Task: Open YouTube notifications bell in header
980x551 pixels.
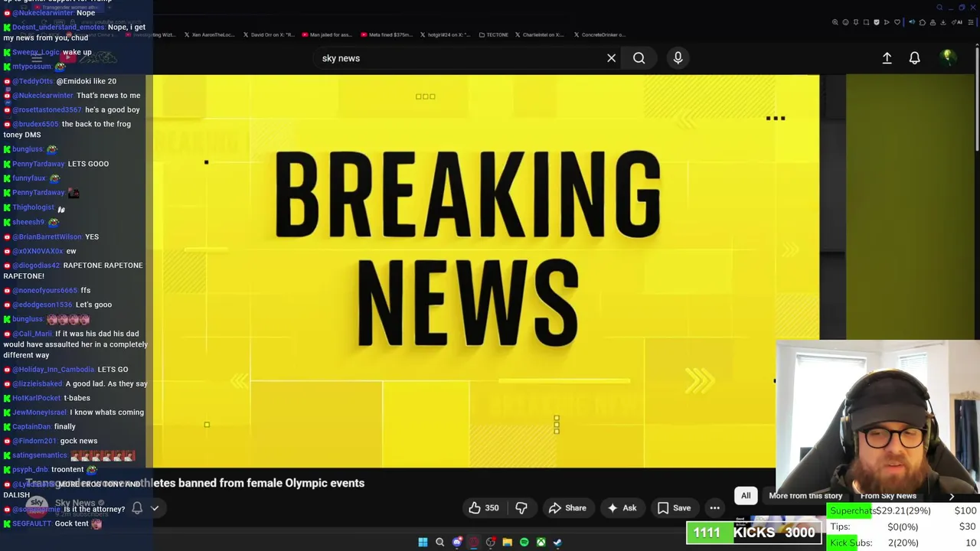Action: (914, 58)
